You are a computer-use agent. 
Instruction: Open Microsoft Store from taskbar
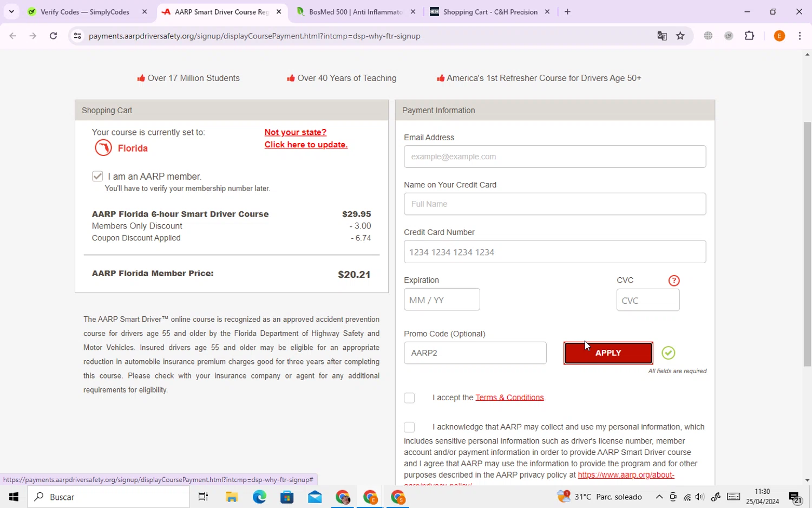click(x=287, y=497)
